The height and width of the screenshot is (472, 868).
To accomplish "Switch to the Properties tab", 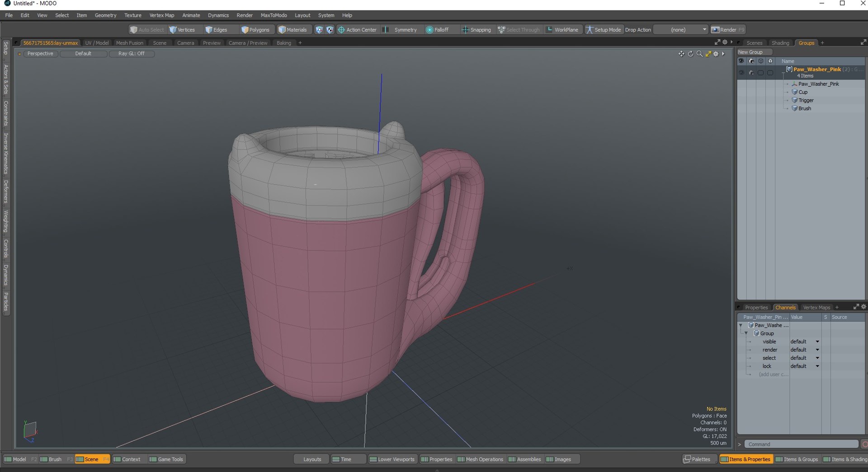I will click(x=756, y=308).
